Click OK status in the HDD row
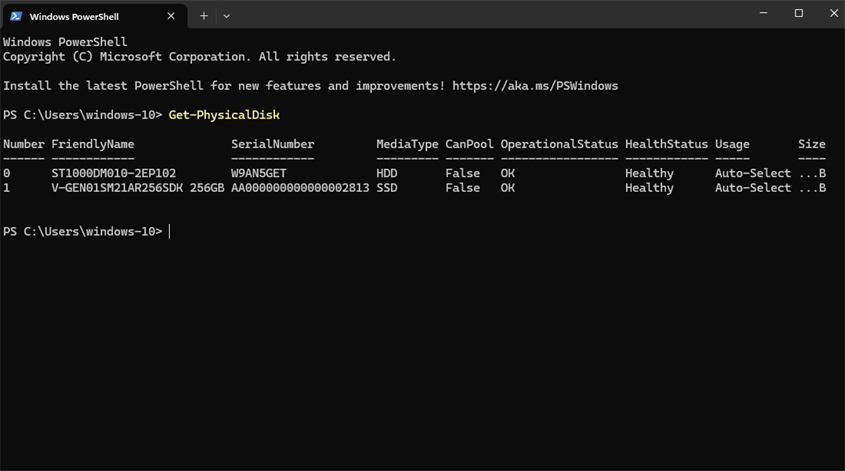This screenshot has width=845, height=471. [x=508, y=174]
